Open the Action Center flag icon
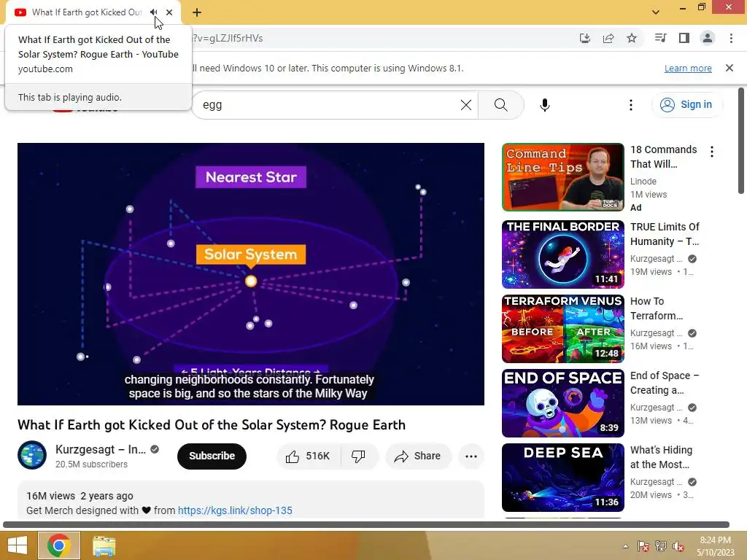The image size is (747, 560). click(643, 546)
